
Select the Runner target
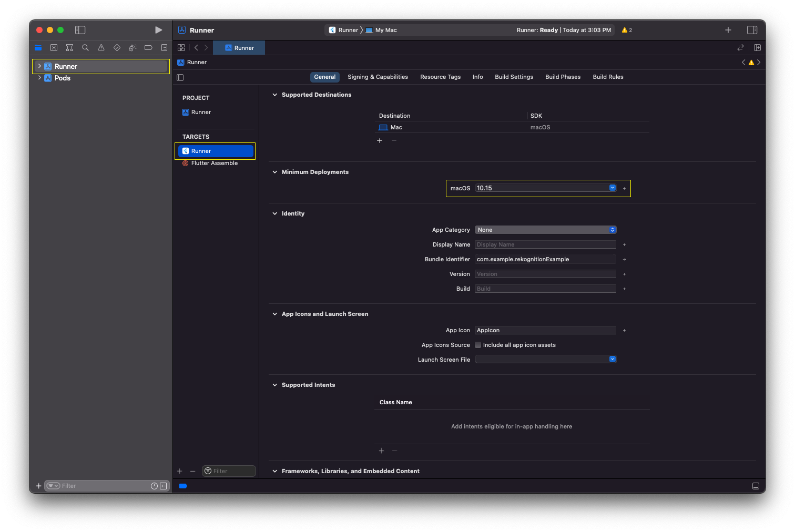coord(216,151)
